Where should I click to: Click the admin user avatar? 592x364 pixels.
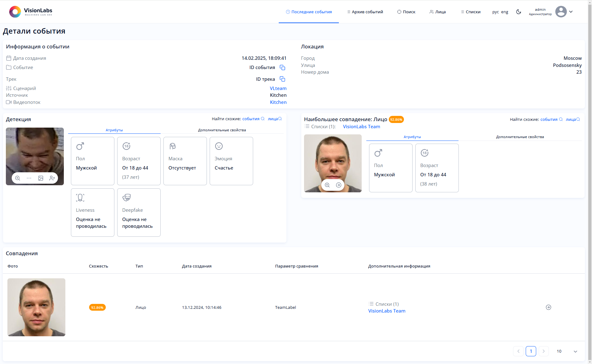coord(561,12)
